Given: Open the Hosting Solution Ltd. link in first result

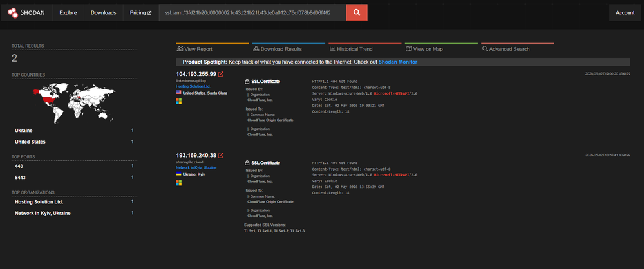Looking at the screenshot, I should pos(193,87).
